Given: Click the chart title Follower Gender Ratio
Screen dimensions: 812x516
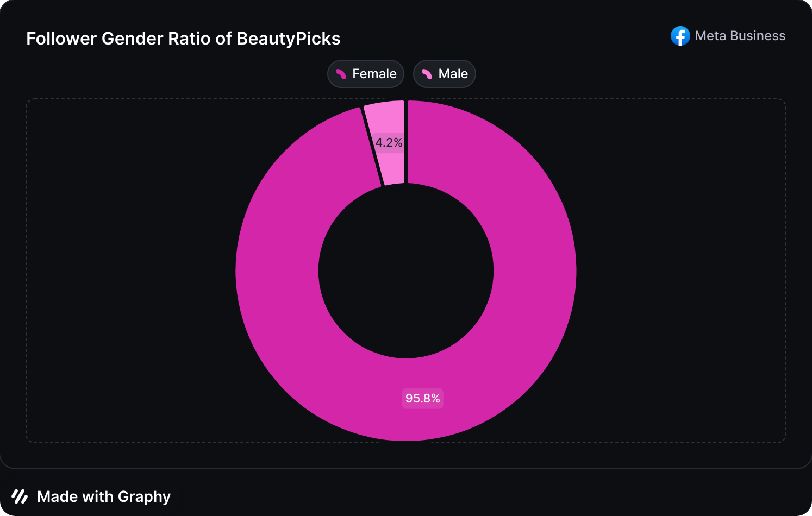Looking at the screenshot, I should (130, 39).
